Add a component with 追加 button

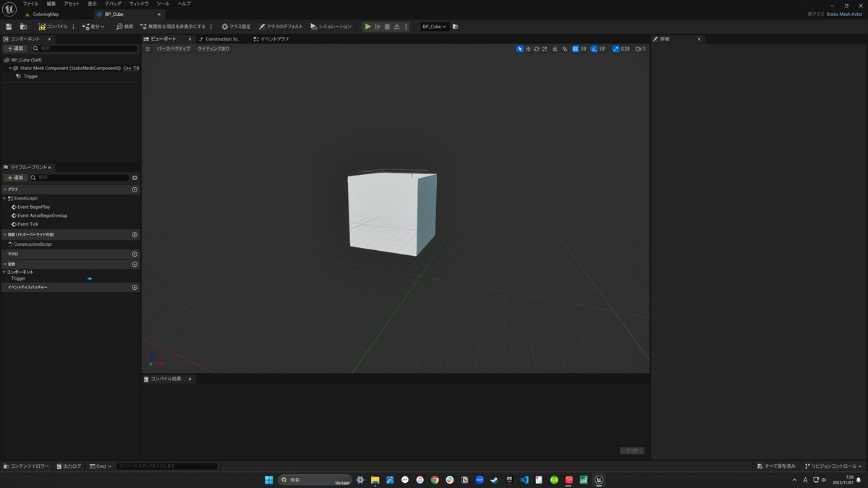(15, 48)
